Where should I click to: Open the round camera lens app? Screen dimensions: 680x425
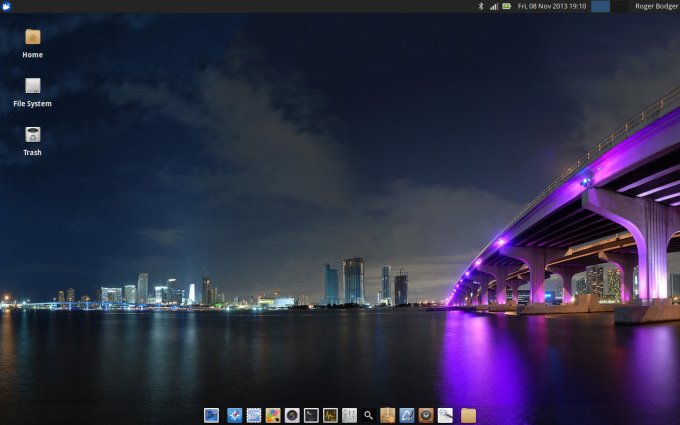(x=292, y=415)
